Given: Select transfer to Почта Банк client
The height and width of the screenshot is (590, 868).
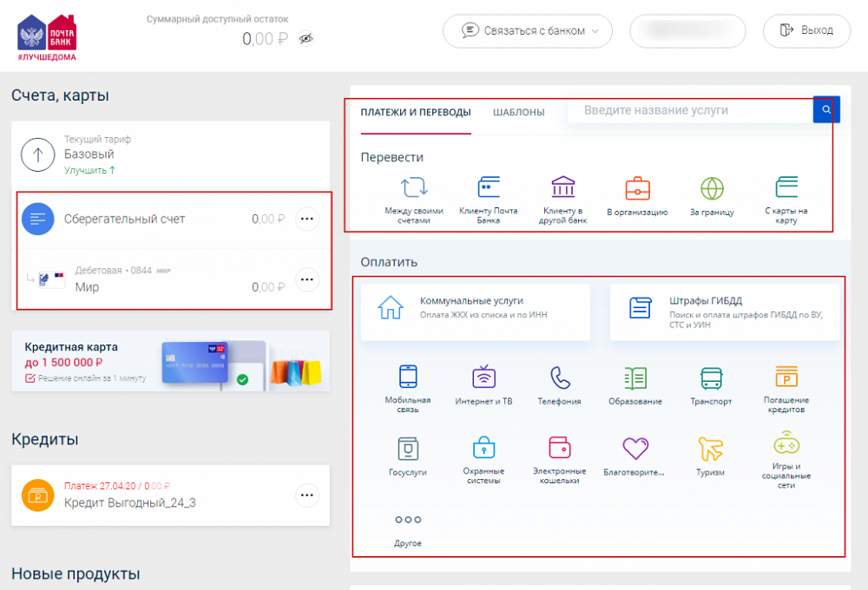Looking at the screenshot, I should tap(489, 190).
